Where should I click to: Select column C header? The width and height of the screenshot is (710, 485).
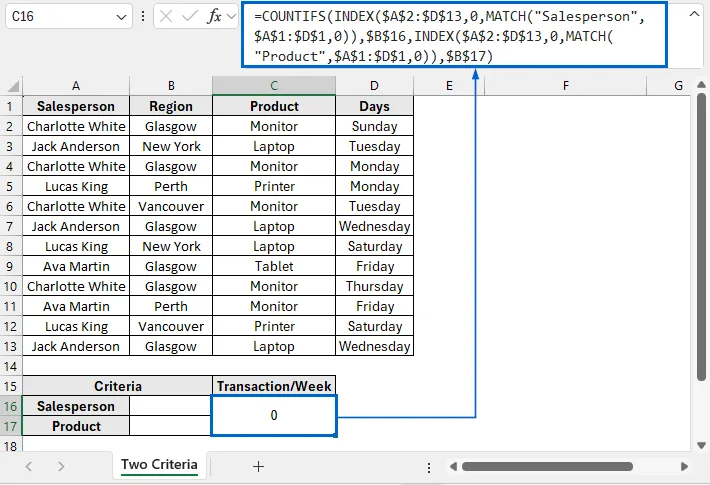pos(274,86)
